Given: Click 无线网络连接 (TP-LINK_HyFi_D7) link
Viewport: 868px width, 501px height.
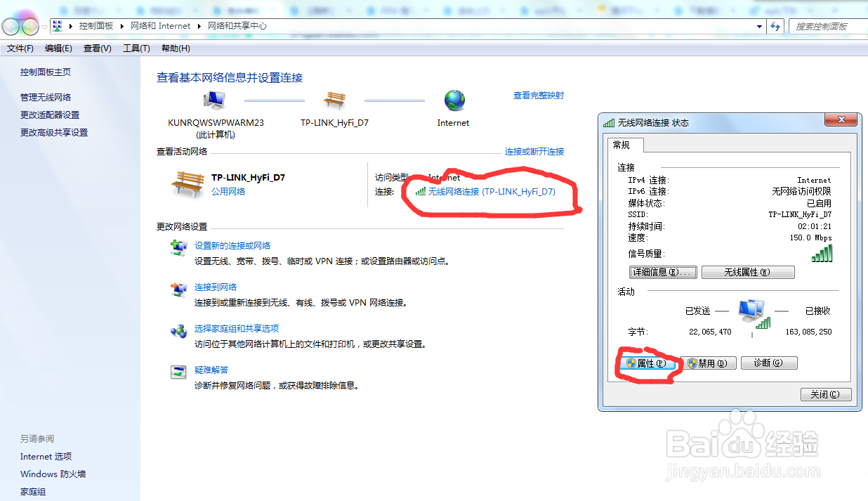Looking at the screenshot, I should coord(492,191).
